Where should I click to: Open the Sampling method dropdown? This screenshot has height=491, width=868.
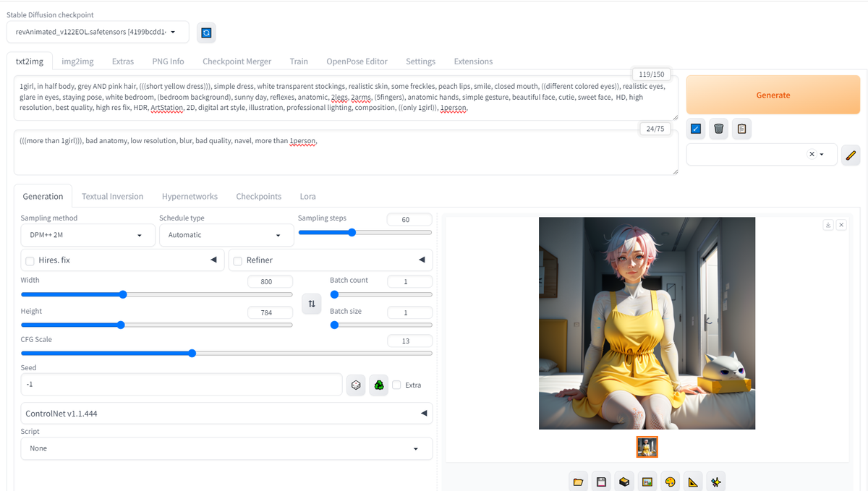(88, 235)
